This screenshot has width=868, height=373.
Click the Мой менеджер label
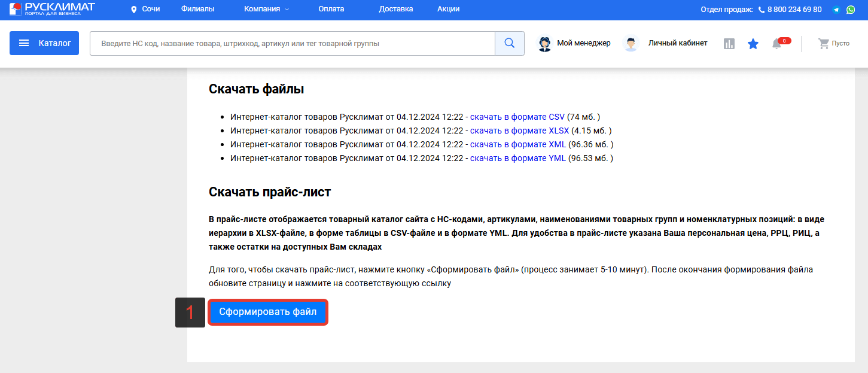pyautogui.click(x=584, y=43)
